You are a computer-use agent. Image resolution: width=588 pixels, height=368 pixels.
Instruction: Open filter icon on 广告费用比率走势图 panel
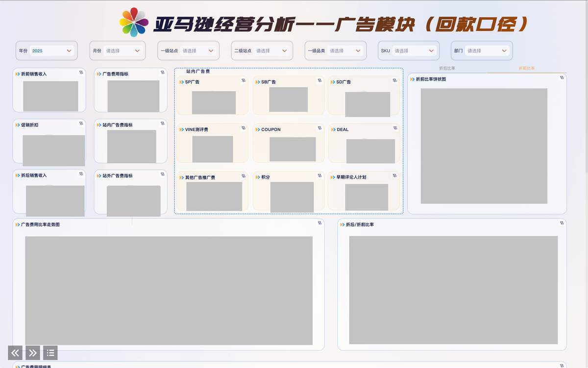(319, 223)
